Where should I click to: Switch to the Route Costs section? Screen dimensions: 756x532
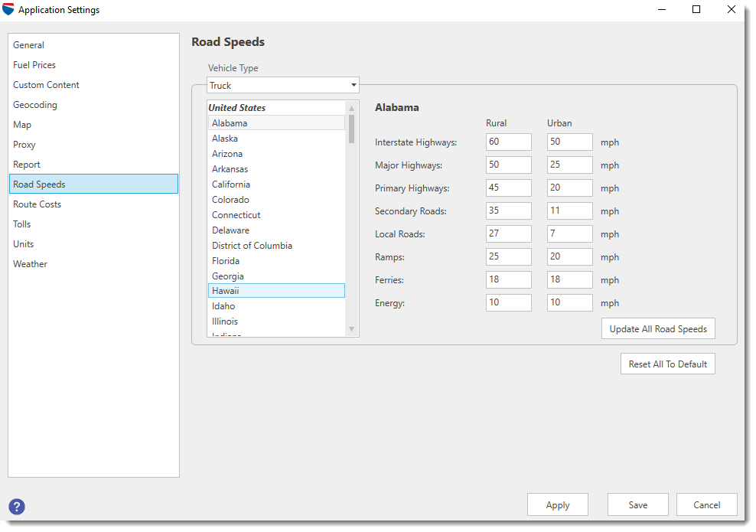tap(37, 204)
